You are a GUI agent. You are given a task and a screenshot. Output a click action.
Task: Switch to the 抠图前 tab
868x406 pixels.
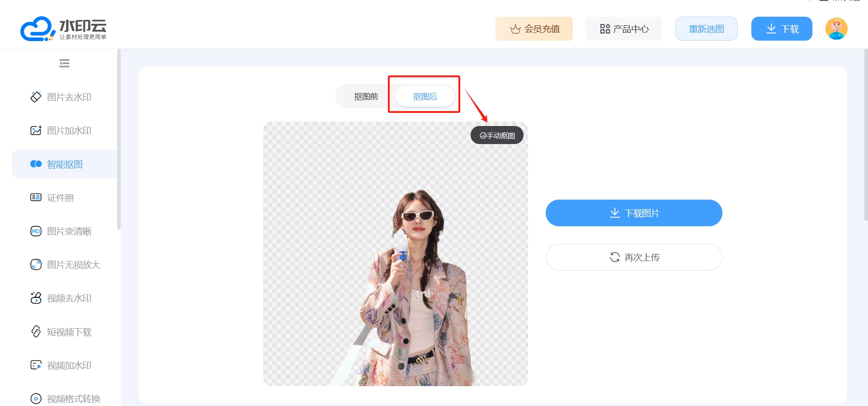coord(366,97)
